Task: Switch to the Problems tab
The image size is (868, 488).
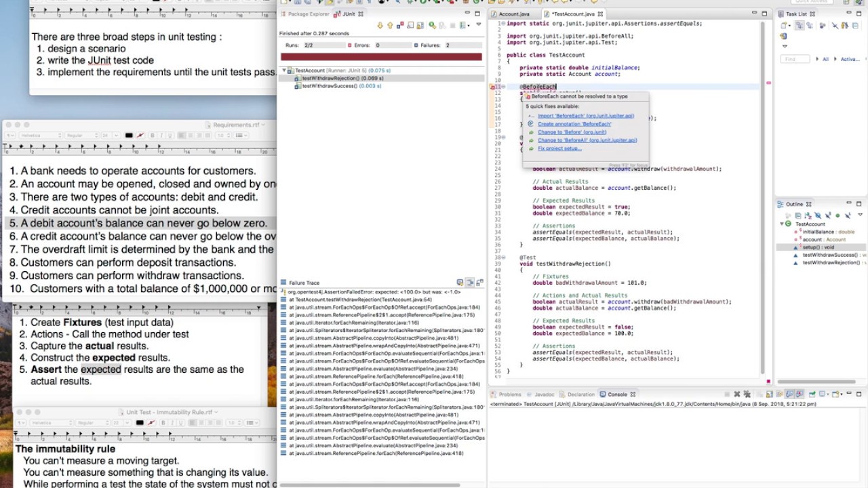Action: pyautogui.click(x=510, y=394)
